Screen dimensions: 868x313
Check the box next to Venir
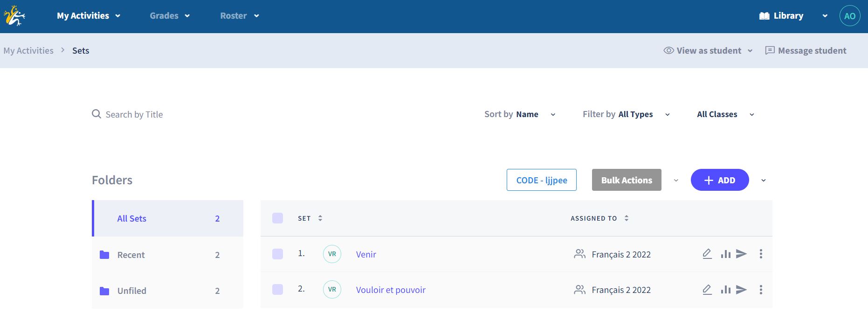click(x=277, y=254)
